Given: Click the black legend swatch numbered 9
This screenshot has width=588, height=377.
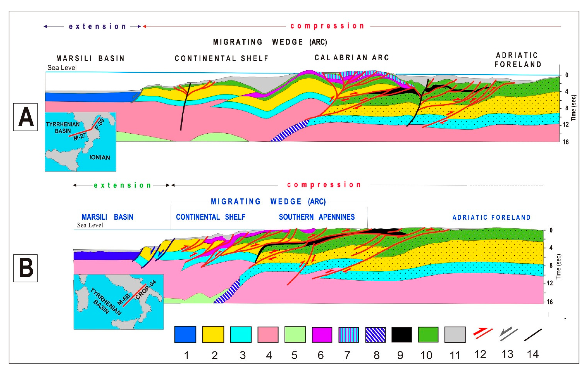Looking at the screenshot, I should click(x=401, y=335).
